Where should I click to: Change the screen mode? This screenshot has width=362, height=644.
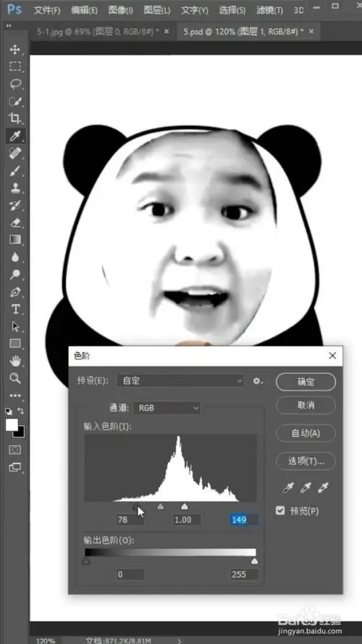point(14,467)
